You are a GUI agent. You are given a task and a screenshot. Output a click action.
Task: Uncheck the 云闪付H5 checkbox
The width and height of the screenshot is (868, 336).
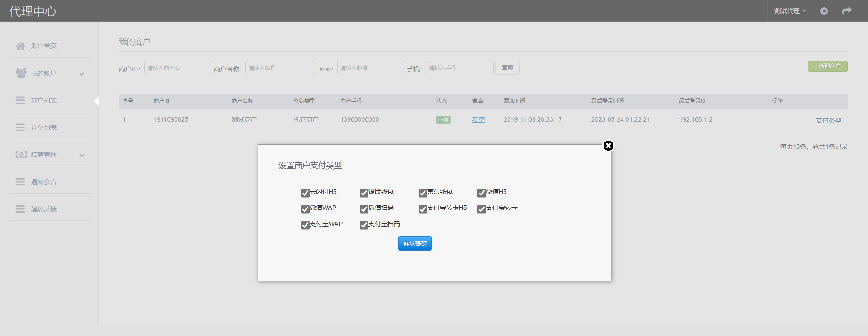pyautogui.click(x=305, y=193)
